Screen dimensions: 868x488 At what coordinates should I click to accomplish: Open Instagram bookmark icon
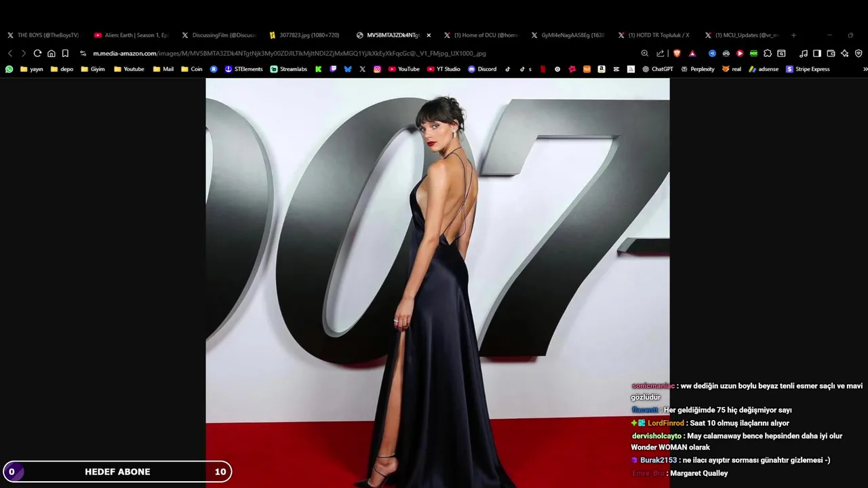(377, 69)
